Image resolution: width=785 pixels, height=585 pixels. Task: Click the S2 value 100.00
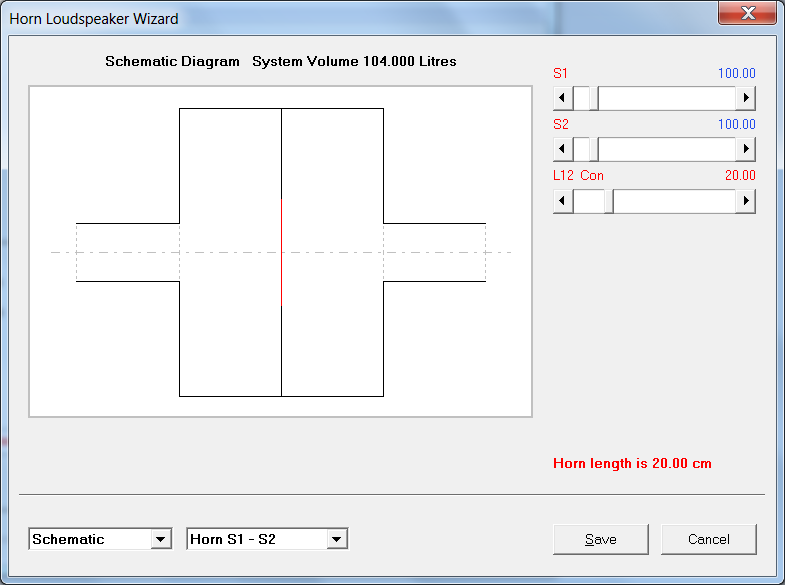736,125
